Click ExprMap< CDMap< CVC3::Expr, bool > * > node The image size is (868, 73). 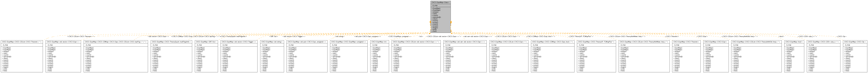[552, 56]
